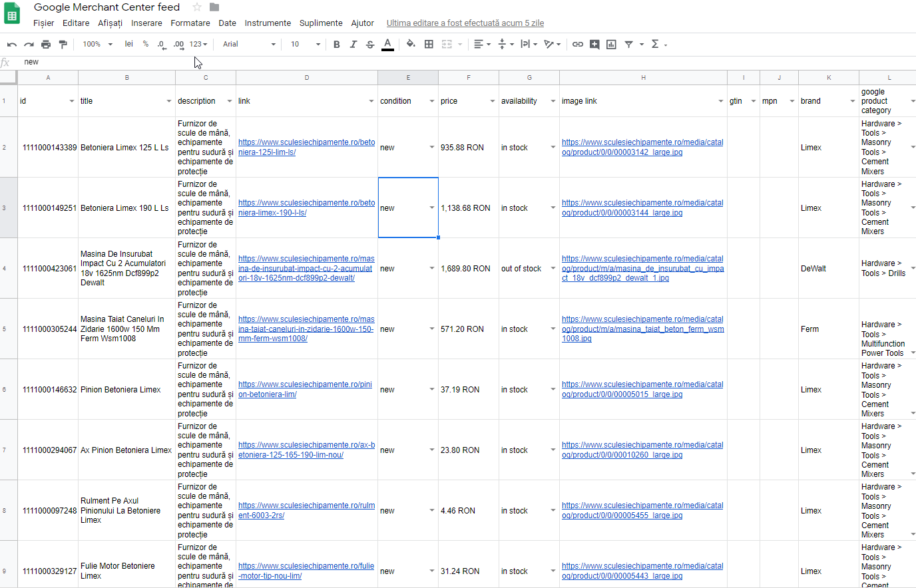916x588 pixels.
Task: Open the 123 number format dropdown
Action: coord(198,45)
